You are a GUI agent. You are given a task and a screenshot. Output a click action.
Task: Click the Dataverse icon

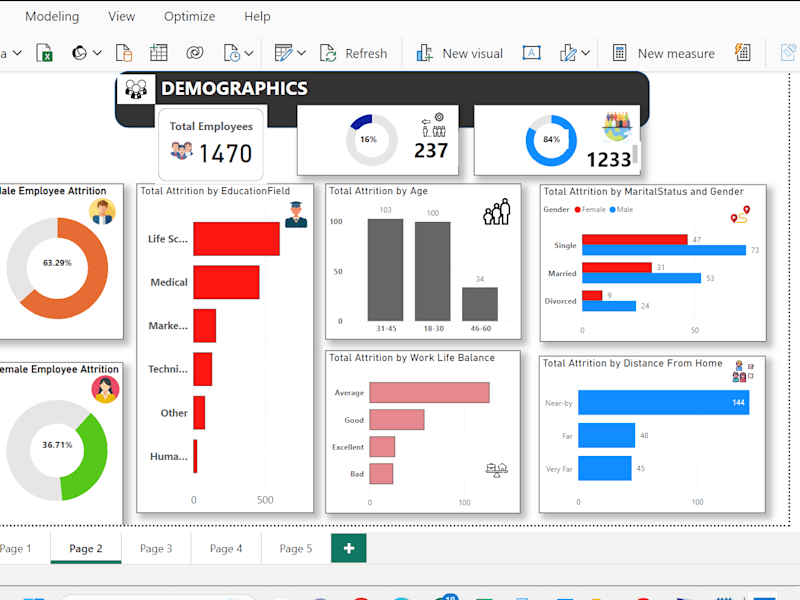click(195, 53)
